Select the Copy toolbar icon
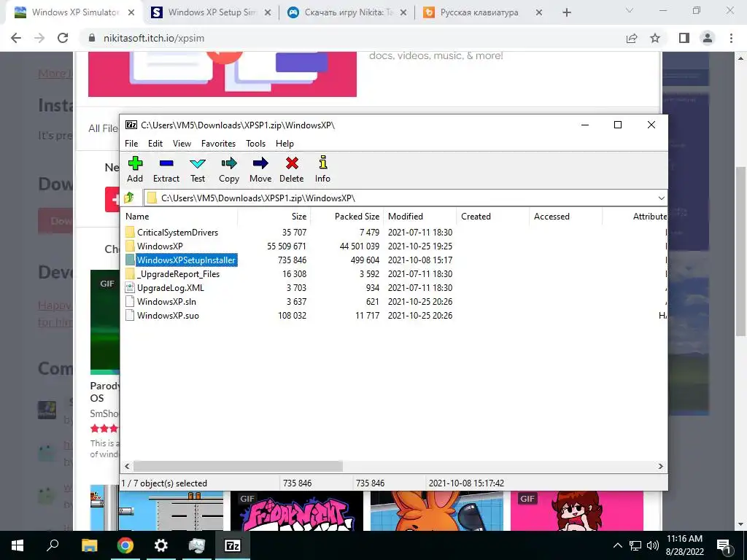Viewport: 747px width, 560px height. [x=229, y=163]
